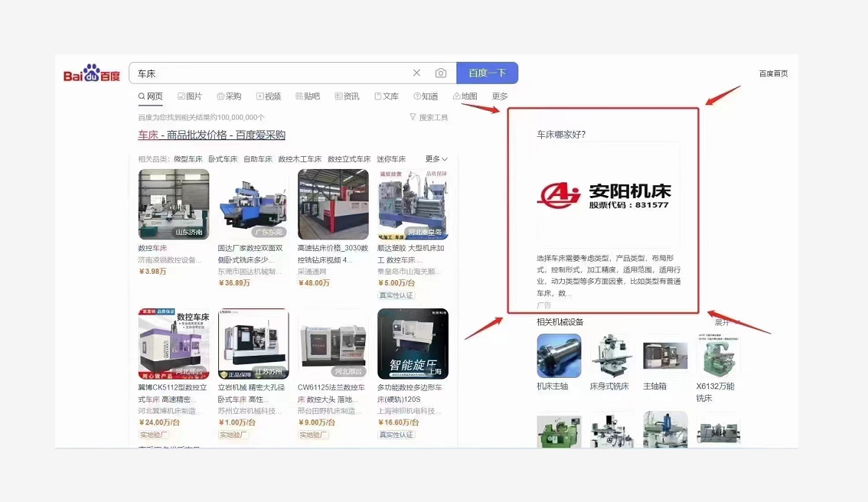Open 山东济南 数控车床 product image
Screen dimensions: 868x502
click(x=174, y=204)
